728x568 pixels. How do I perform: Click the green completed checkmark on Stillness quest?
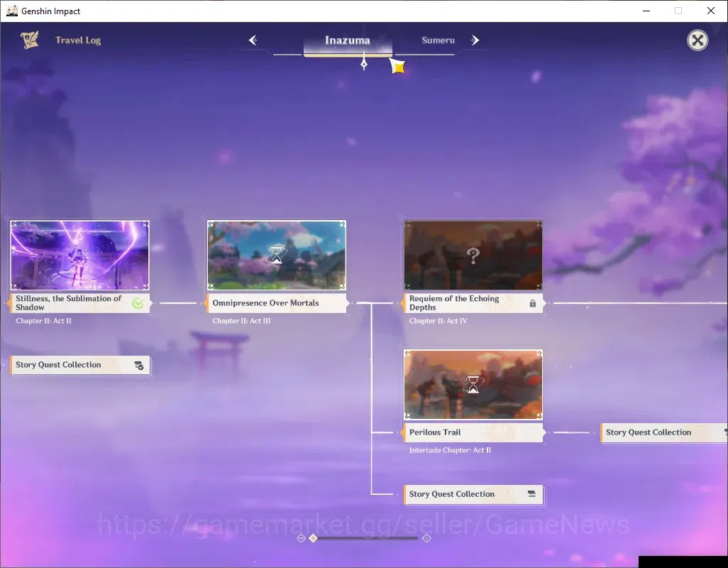click(x=138, y=303)
